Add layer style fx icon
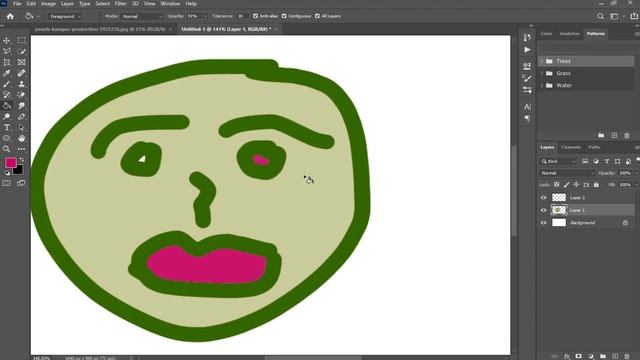This screenshot has height=360, width=640. [x=567, y=356]
